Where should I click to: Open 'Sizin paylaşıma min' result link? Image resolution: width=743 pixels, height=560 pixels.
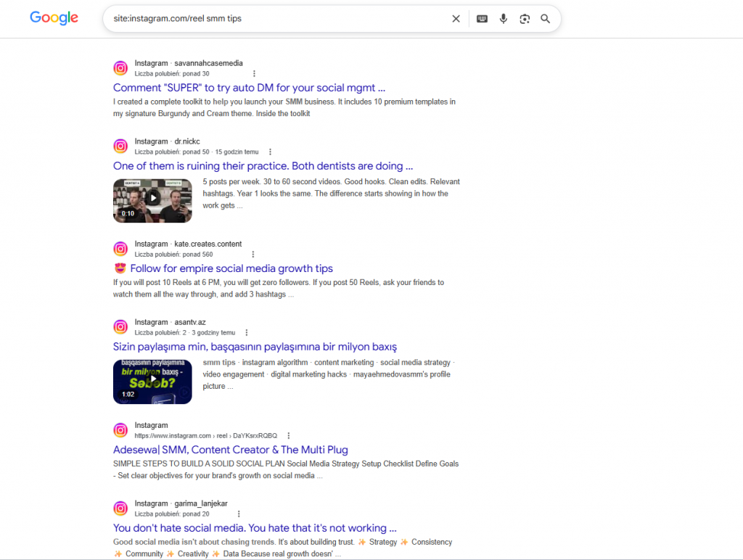coord(255,347)
